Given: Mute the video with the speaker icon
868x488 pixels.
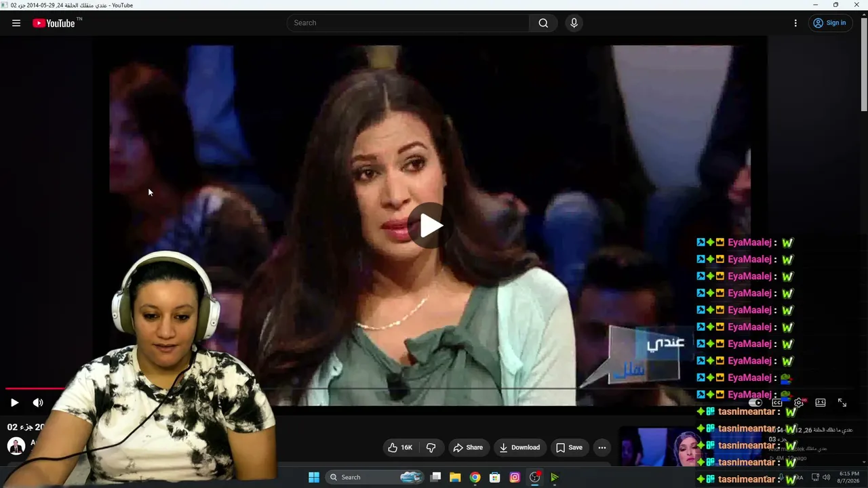Looking at the screenshot, I should click(38, 403).
